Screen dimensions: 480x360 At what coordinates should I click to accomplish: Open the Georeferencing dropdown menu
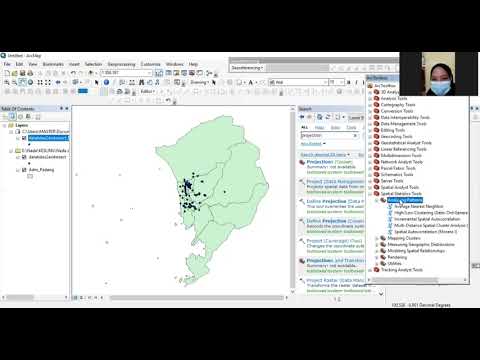click(x=247, y=68)
